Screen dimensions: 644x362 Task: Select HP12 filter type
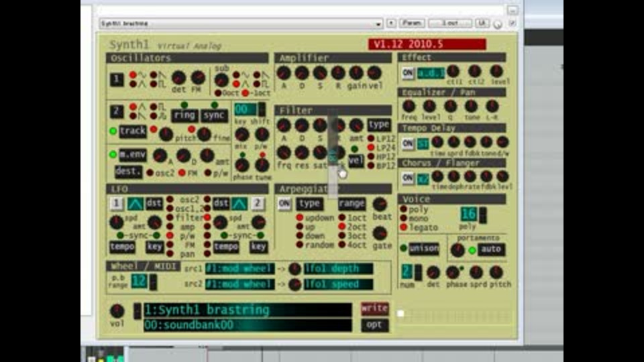pos(371,157)
